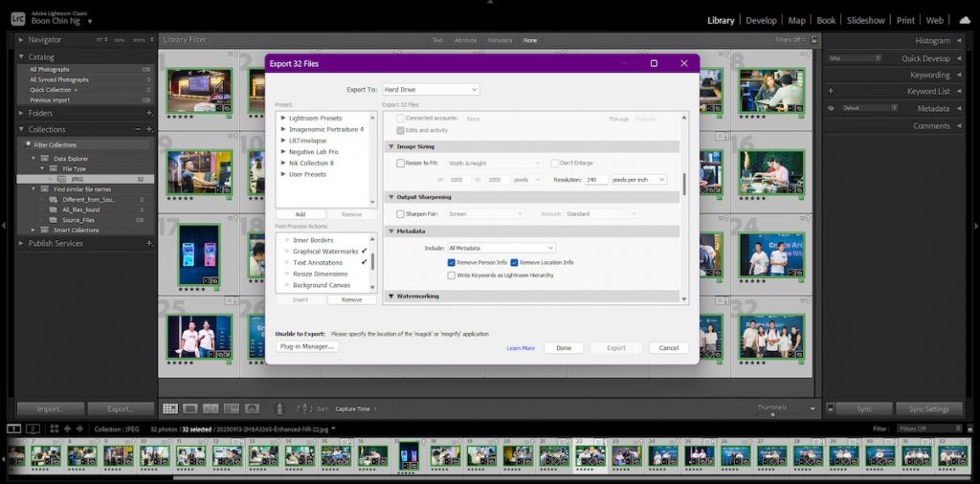The width and height of the screenshot is (980, 484).
Task: Uncheck Remove Location Info
Action: [514, 262]
